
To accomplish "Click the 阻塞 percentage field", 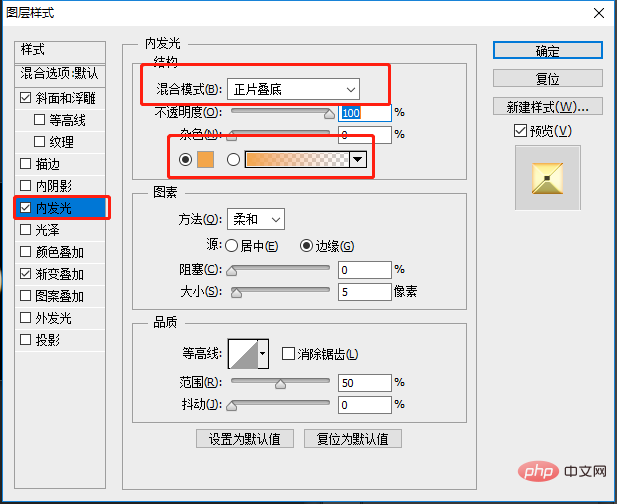I will [365, 270].
